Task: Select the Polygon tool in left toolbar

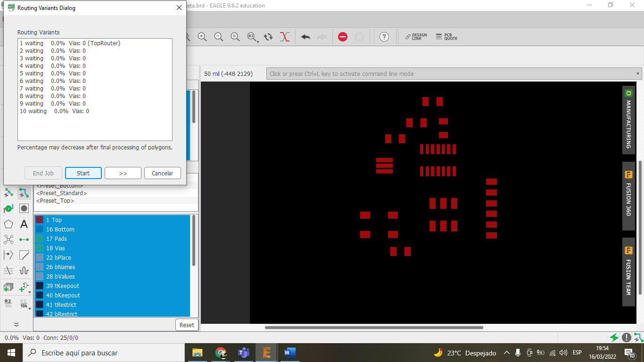Action: [8, 224]
